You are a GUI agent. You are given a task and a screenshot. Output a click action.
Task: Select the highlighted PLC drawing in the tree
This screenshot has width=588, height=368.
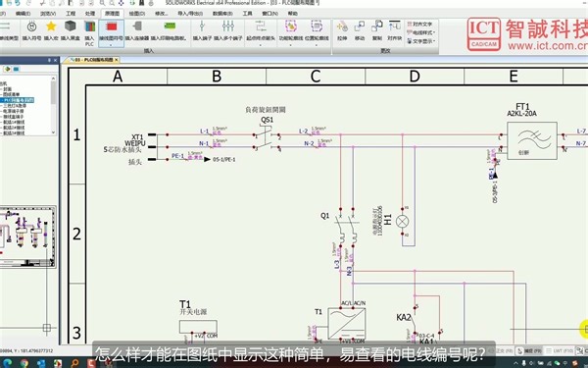(x=19, y=100)
